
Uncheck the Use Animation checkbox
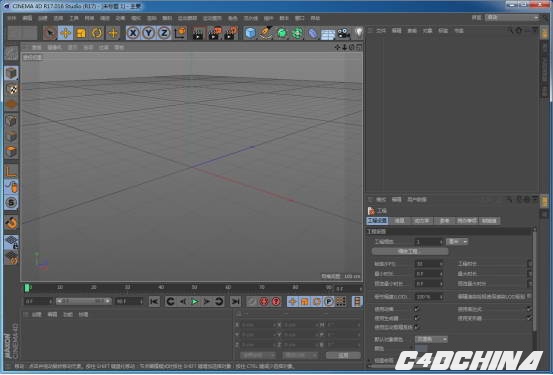417,309
